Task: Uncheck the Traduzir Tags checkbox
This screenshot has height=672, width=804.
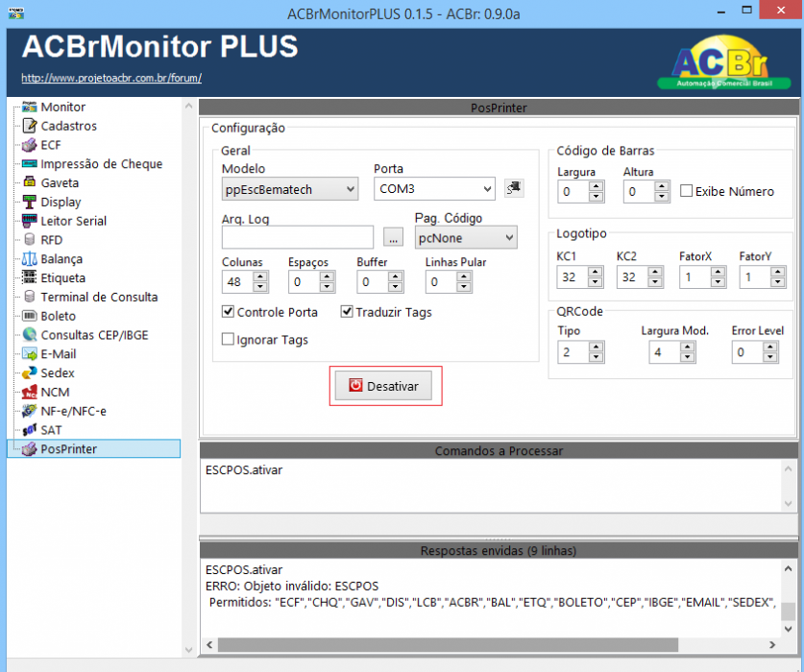Action: point(347,312)
